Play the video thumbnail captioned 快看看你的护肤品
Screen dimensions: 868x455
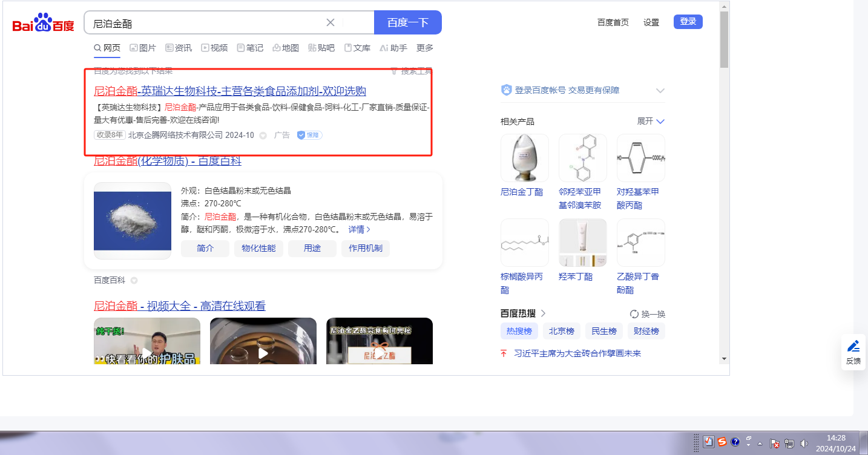[x=147, y=341]
